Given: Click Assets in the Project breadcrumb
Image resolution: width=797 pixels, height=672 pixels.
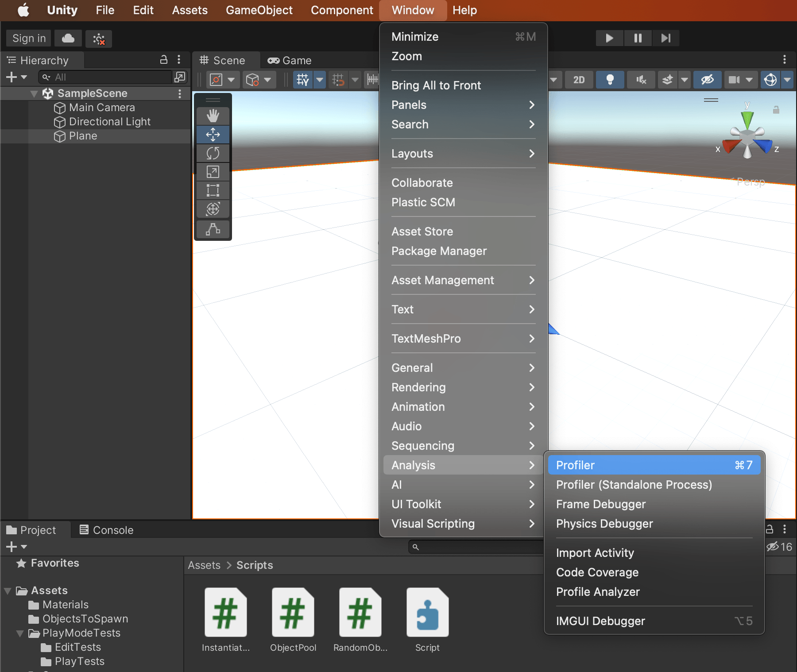Looking at the screenshot, I should [x=204, y=565].
